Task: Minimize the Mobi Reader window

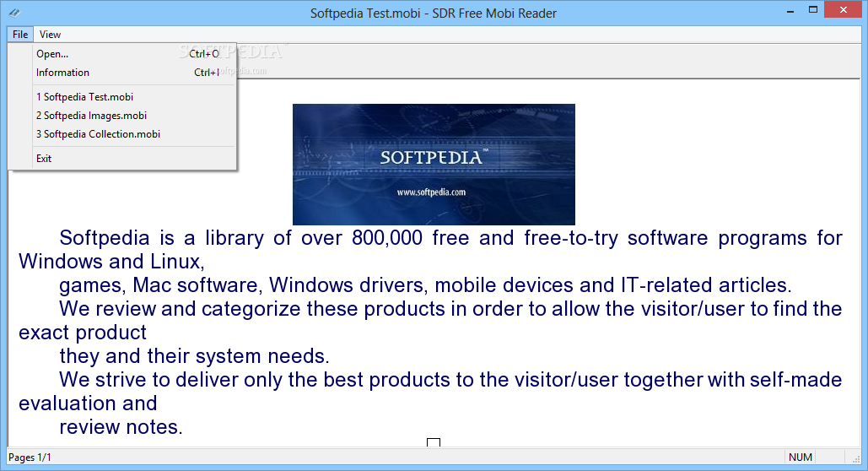Action: click(790, 10)
